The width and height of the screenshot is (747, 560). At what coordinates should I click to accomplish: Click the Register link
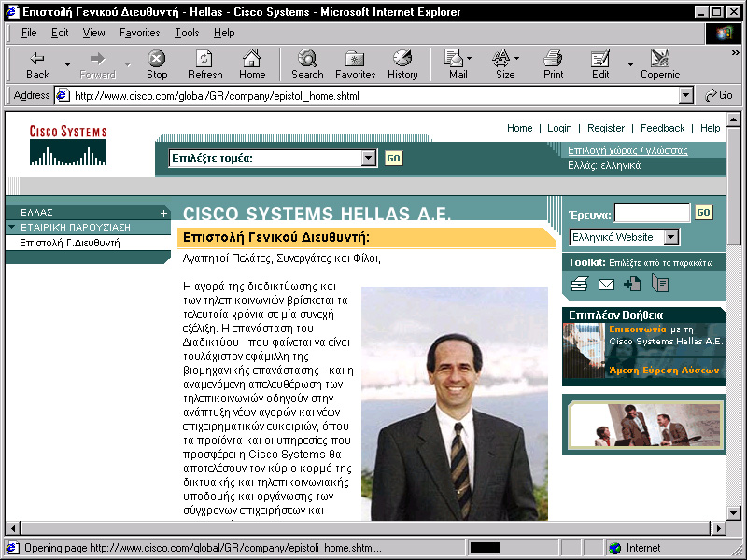click(x=605, y=128)
